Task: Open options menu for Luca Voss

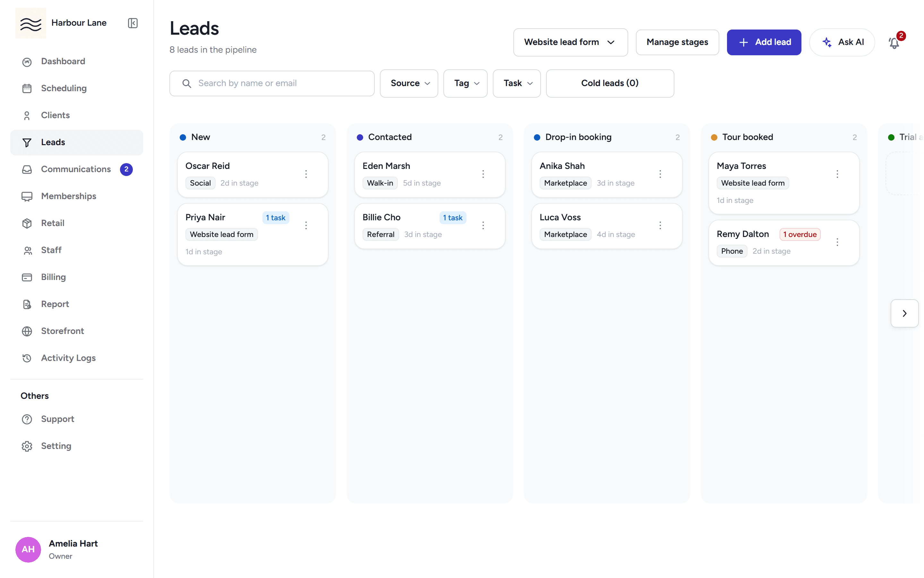Action: (x=660, y=225)
